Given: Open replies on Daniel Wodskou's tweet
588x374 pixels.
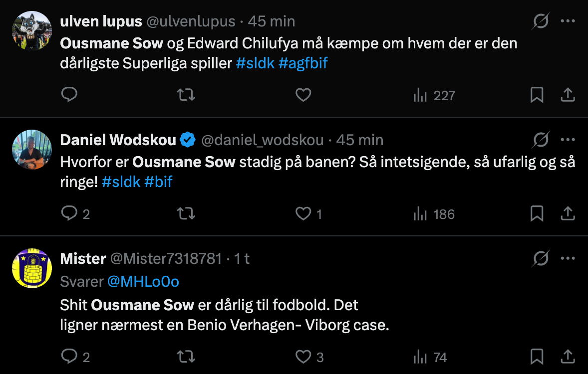Looking at the screenshot, I should pyautogui.click(x=69, y=214).
